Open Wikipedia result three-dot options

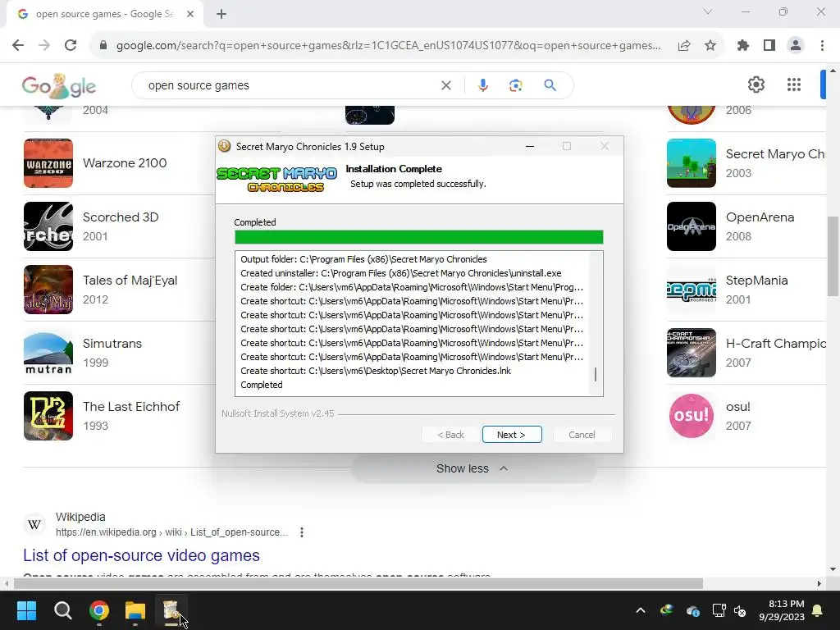(302, 532)
